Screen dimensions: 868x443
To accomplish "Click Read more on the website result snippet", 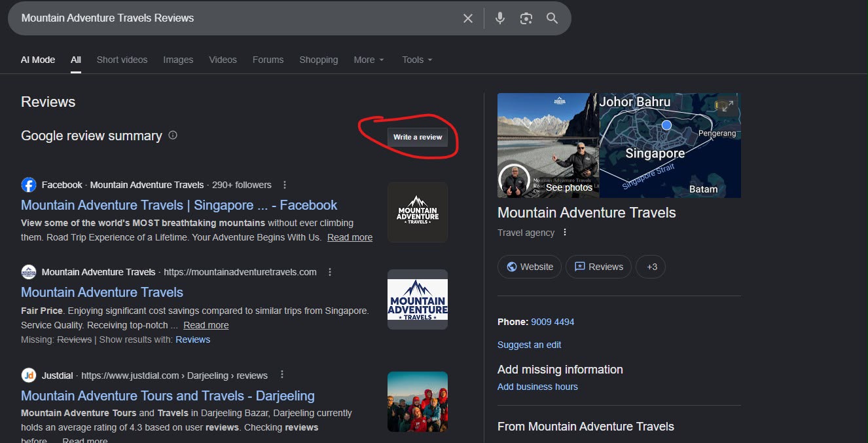I will [206, 325].
